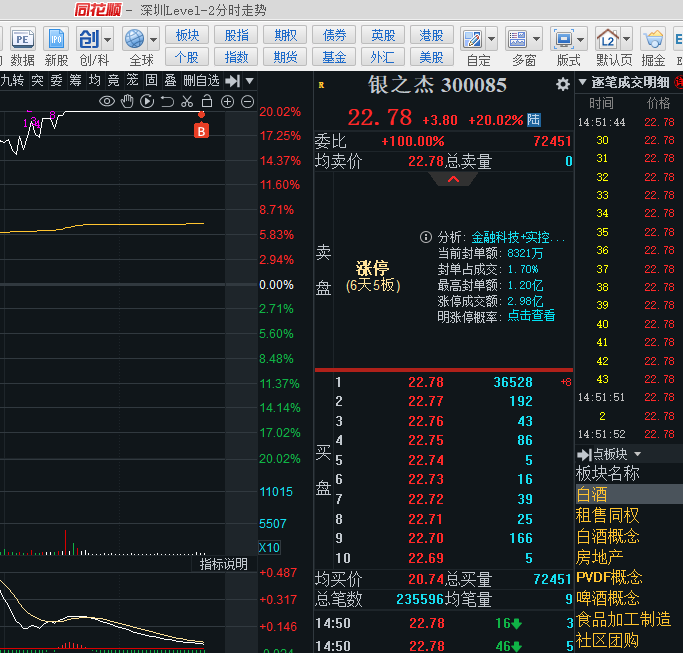Toggle the X10 volume scale label
Image resolution: width=683 pixels, height=653 pixels.
269,547
